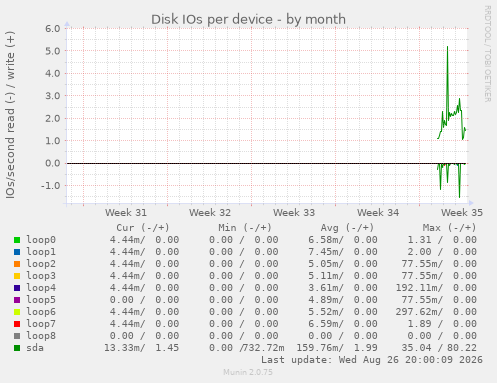Click the loop0 green legend swatch
Screen dimensions: 497x383
point(17,240)
